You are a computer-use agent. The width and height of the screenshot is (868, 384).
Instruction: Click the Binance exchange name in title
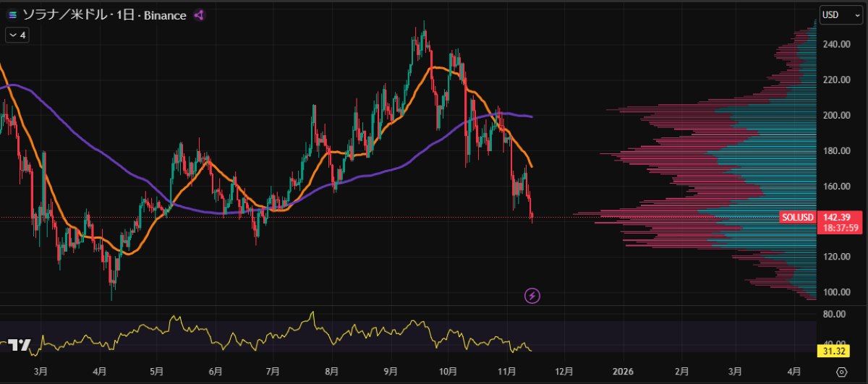point(164,15)
